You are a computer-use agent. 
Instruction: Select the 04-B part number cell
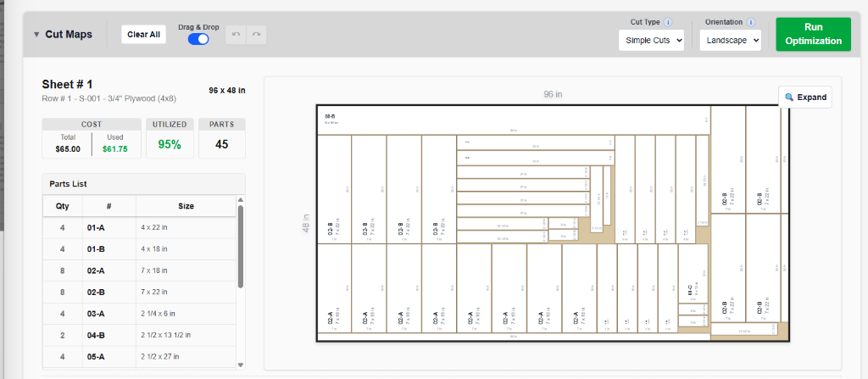tap(109, 336)
